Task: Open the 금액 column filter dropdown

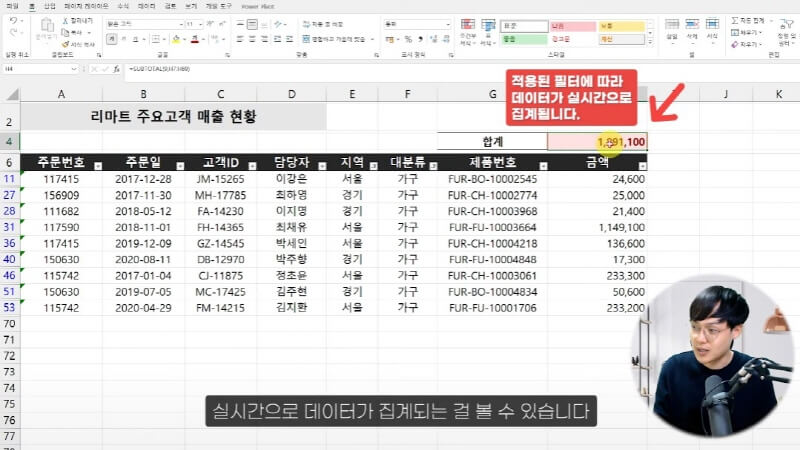Action: 642,166
